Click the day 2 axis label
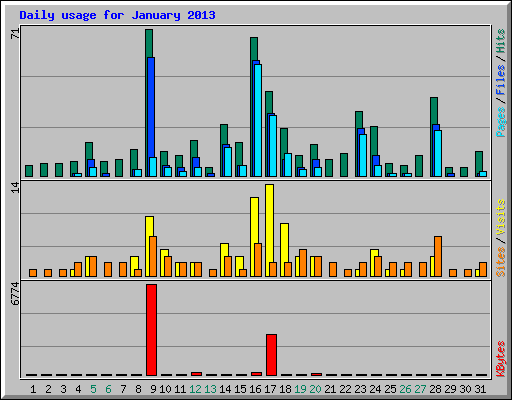The height and width of the screenshot is (400, 512). (x=48, y=389)
